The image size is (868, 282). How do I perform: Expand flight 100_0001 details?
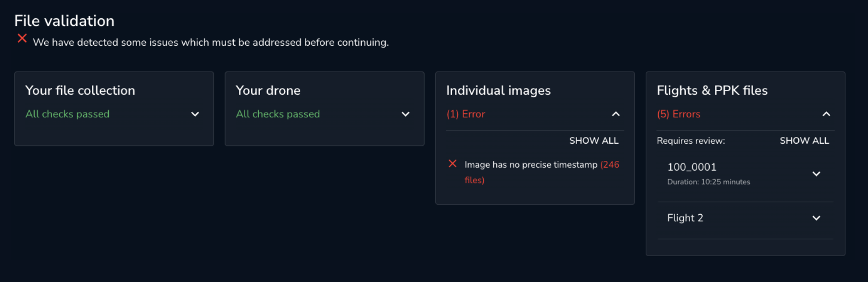pyautogui.click(x=816, y=173)
